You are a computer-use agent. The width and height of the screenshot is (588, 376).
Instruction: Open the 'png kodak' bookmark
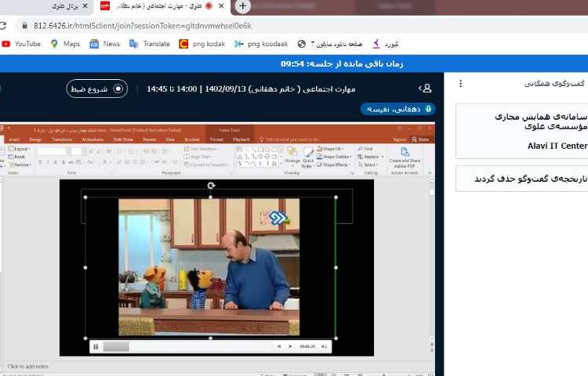(x=202, y=44)
